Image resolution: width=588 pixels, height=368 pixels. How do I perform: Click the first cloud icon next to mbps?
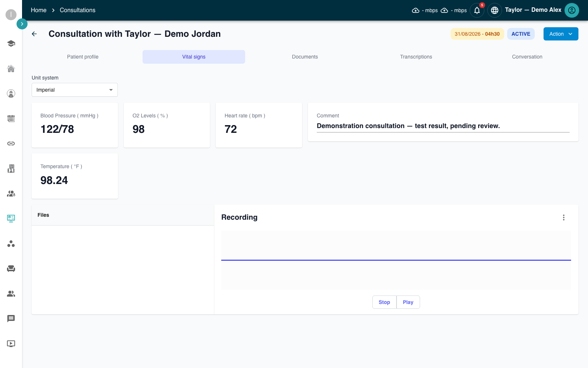click(416, 10)
